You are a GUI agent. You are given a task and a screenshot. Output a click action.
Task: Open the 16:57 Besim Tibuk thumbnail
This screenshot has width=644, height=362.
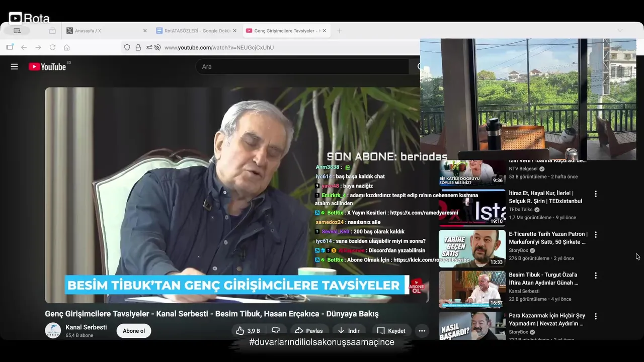click(x=472, y=290)
